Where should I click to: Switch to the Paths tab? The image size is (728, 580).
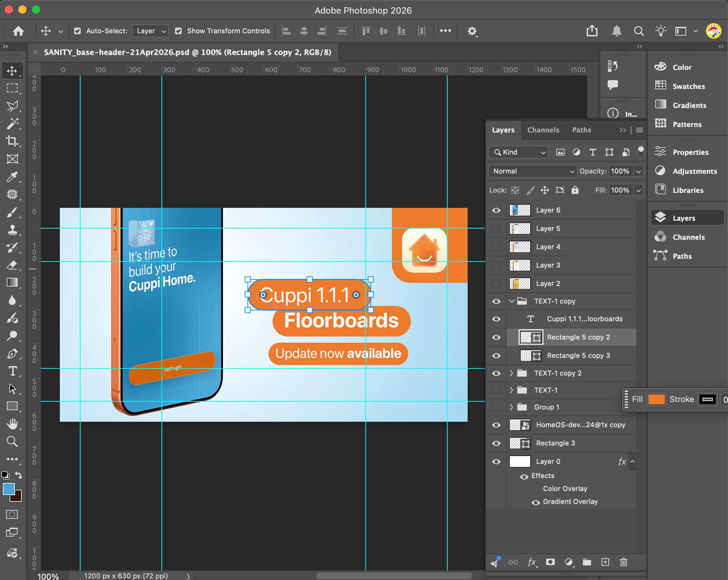click(582, 130)
